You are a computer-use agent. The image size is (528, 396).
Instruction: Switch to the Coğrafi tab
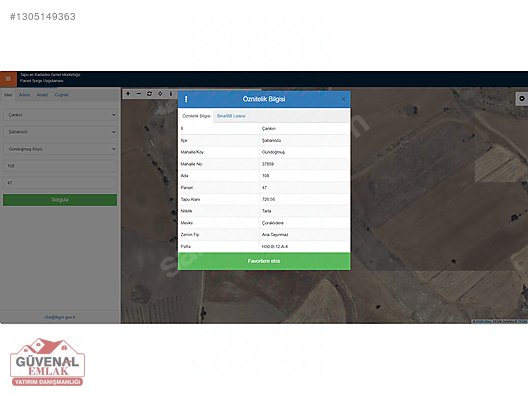(61, 95)
